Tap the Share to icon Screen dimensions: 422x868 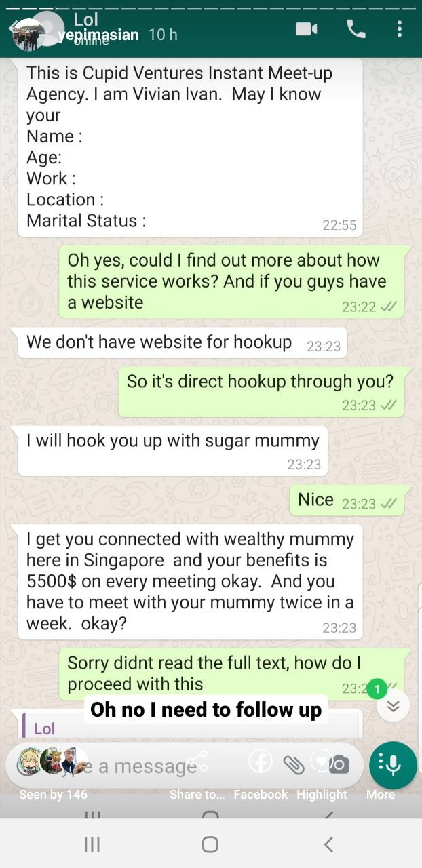[197, 762]
